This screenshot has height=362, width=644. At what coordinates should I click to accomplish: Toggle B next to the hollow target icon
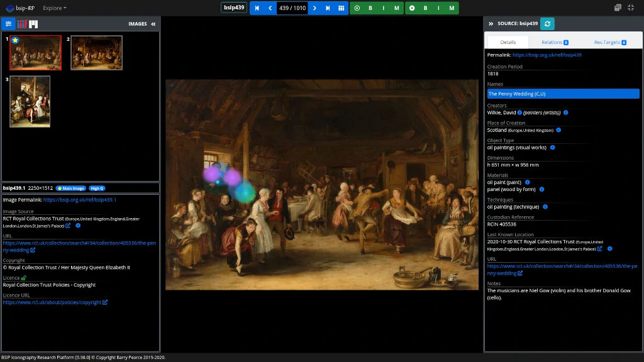370,8
